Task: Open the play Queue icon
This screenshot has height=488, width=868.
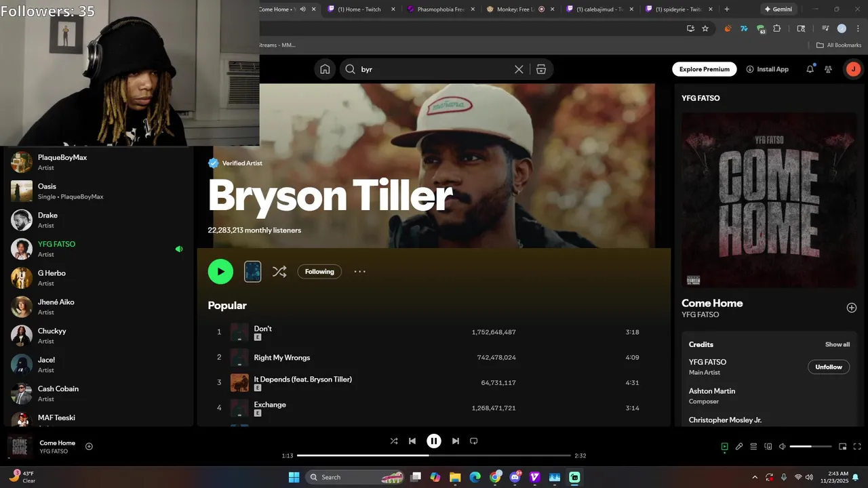Action: pyautogui.click(x=753, y=447)
